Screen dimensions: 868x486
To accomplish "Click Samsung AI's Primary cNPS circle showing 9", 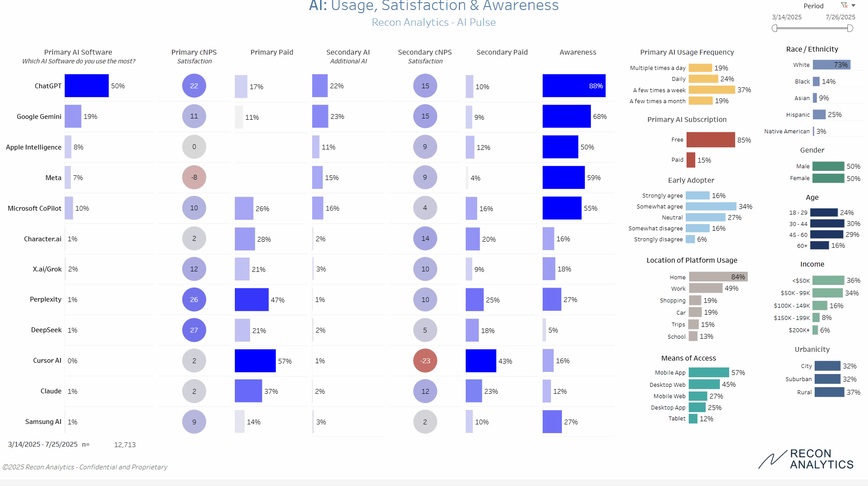I will (194, 422).
